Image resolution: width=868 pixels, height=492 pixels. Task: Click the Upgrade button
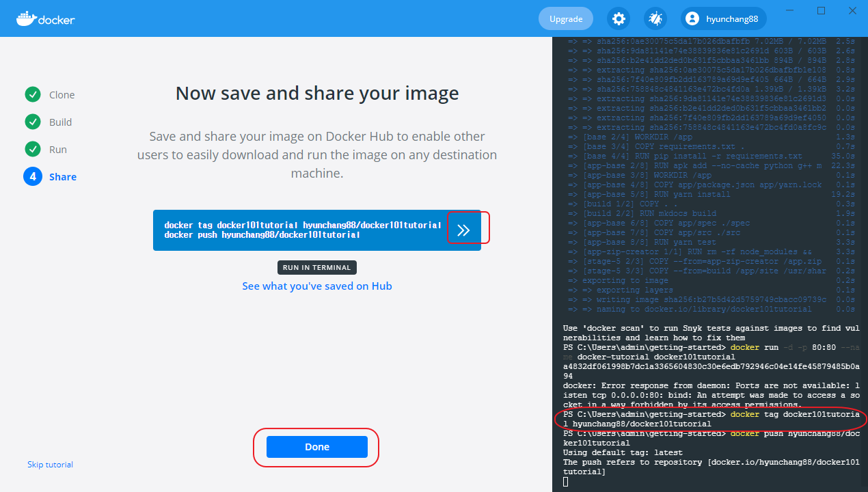coord(566,18)
